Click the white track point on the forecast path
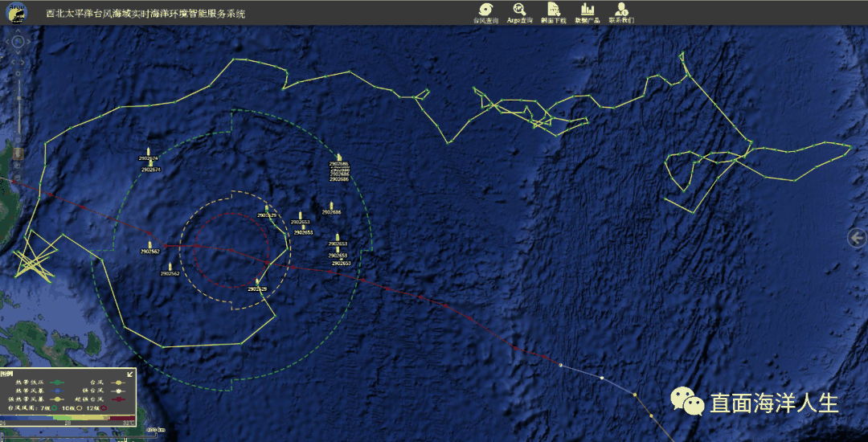Viewport: 868px width, 442px height. [x=601, y=377]
